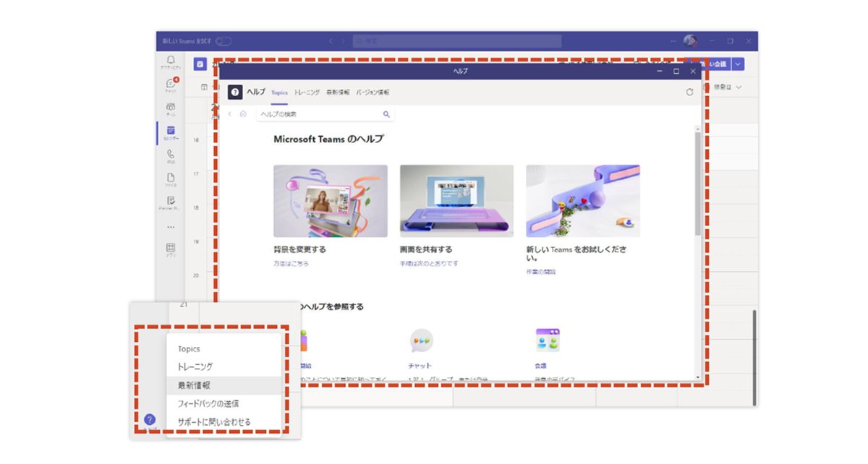Click the magnifier in Help search box
The height and width of the screenshot is (464, 868).
(x=386, y=114)
